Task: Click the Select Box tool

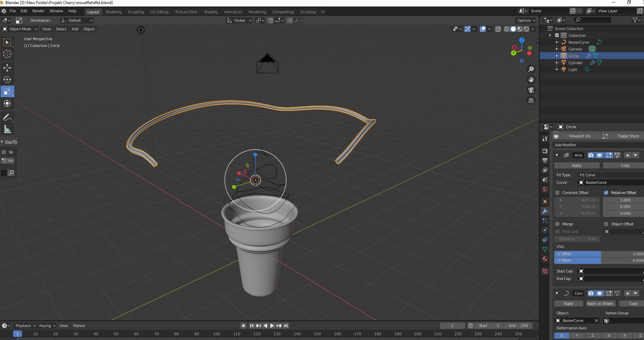Action: pos(7,42)
